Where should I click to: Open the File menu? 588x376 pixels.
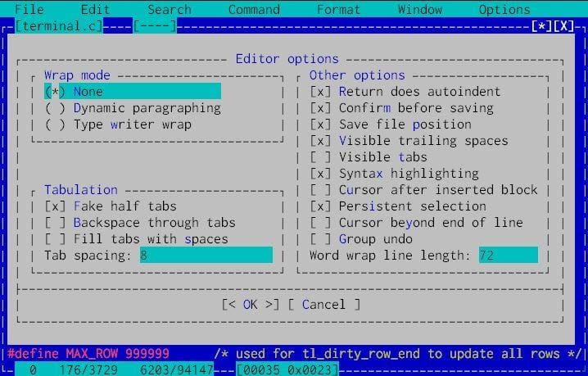click(x=29, y=9)
